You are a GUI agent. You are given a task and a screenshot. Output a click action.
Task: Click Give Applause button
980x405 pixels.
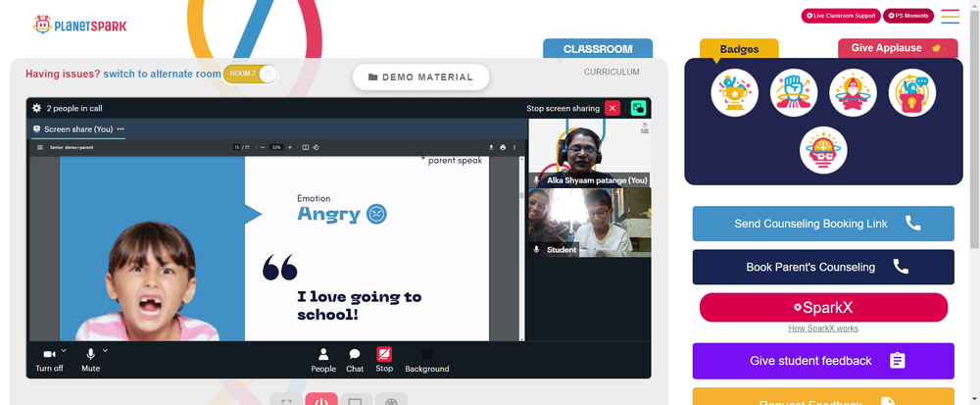898,48
